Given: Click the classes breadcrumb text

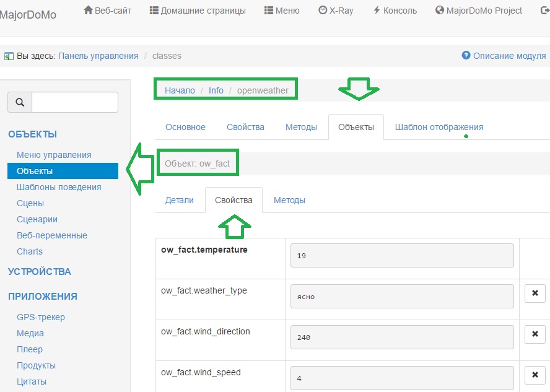Looking at the screenshot, I should coord(167,56).
